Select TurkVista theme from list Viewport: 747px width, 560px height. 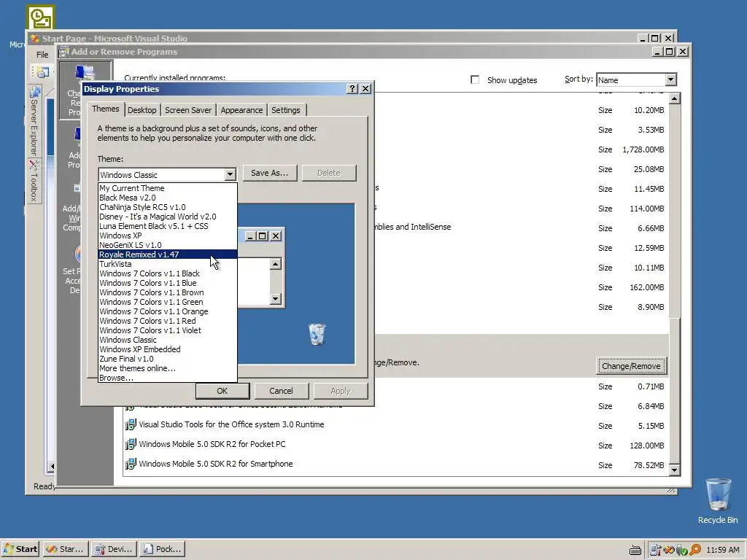(167, 264)
